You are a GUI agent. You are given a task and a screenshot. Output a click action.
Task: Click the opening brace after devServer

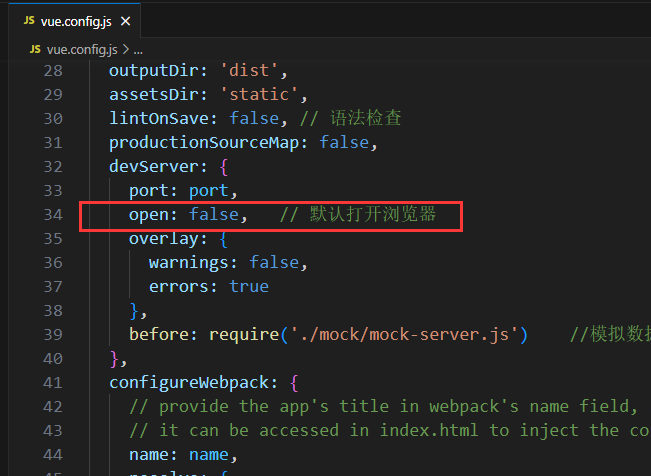(x=224, y=167)
